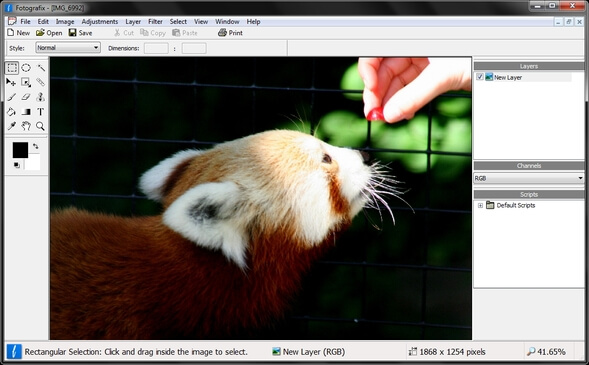The width and height of the screenshot is (589, 365).
Task: Open the Adjustments menu
Action: [x=100, y=21]
